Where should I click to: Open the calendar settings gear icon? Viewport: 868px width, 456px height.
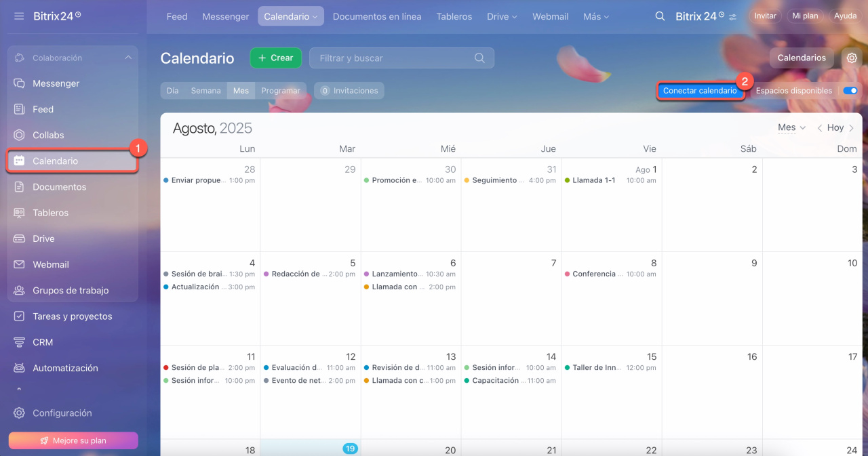coord(852,58)
